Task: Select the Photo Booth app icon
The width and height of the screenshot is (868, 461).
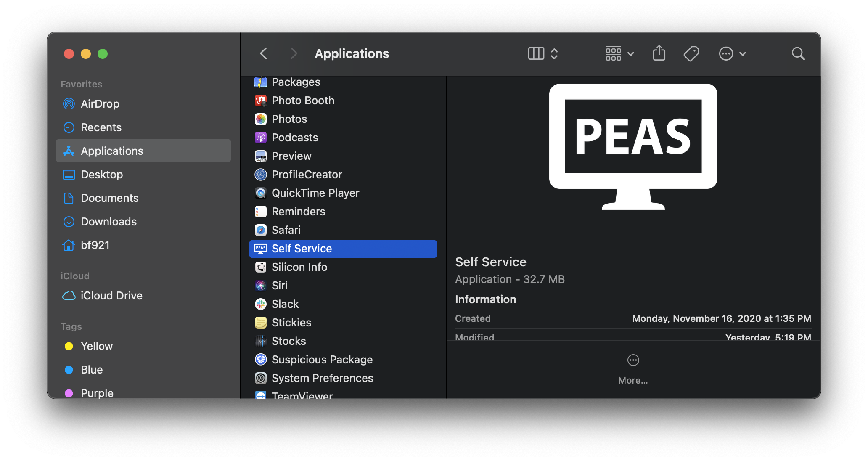Action: (x=261, y=101)
